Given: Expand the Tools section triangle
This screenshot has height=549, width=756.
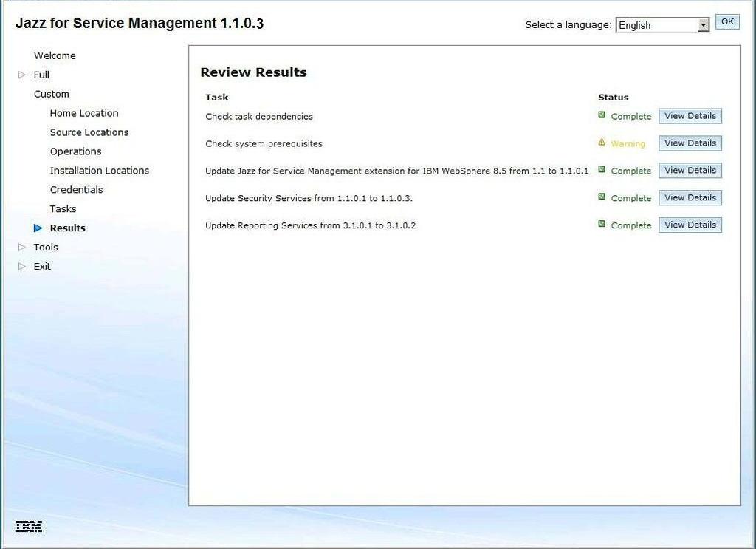Looking at the screenshot, I should click(x=21, y=247).
